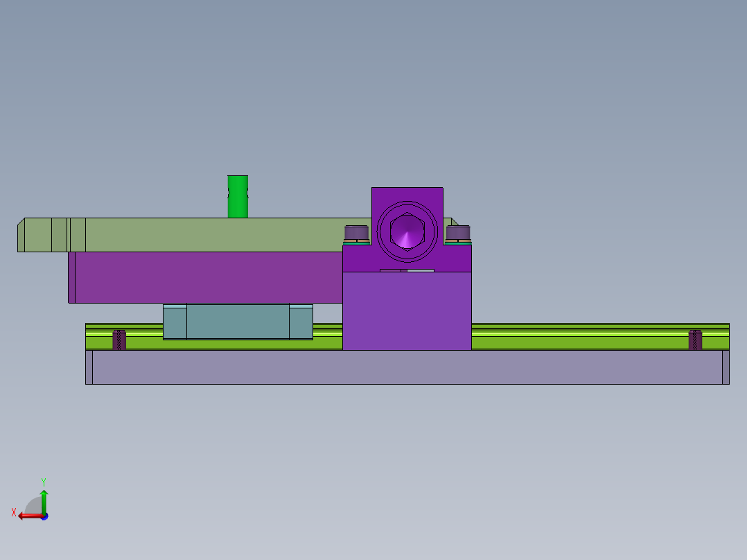Click the hex socket in the bearing housing
The image size is (747, 560).
407,231
